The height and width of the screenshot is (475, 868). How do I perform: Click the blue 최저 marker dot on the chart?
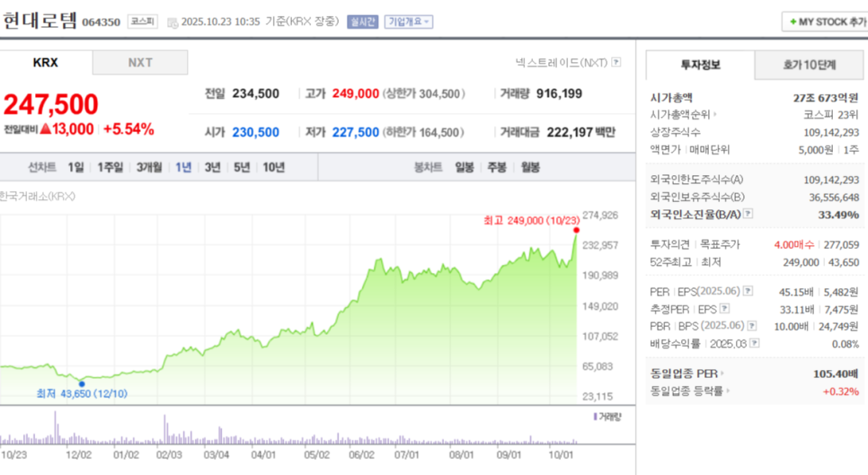[82, 383]
